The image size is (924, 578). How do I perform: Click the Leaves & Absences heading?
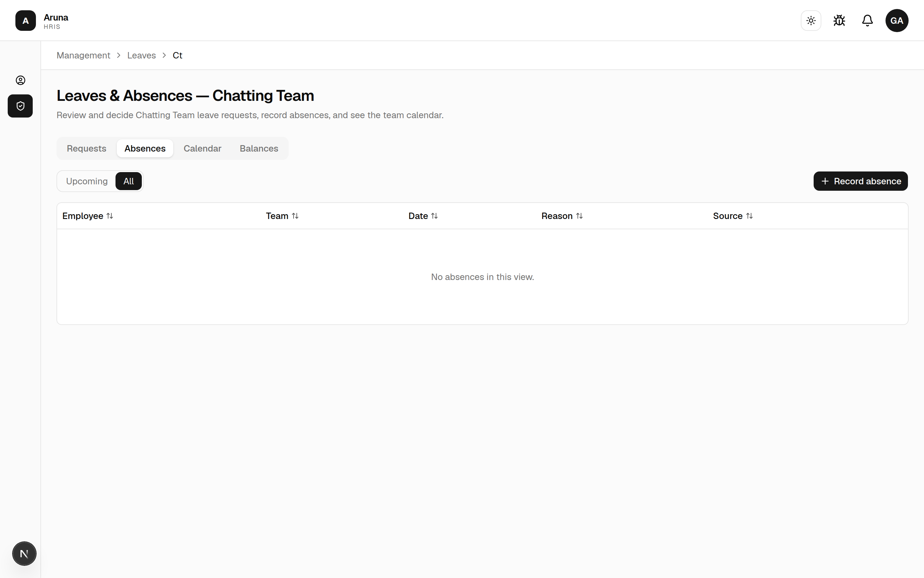click(185, 96)
